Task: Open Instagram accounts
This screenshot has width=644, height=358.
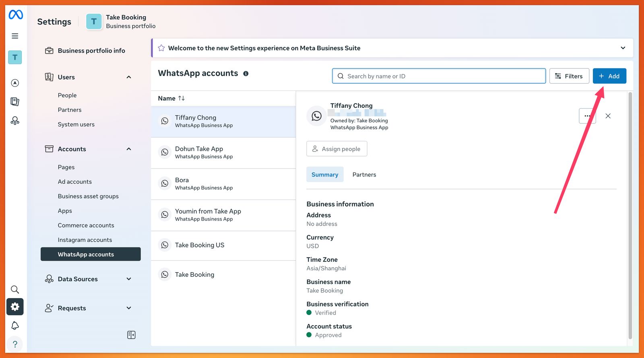Action: (x=85, y=240)
